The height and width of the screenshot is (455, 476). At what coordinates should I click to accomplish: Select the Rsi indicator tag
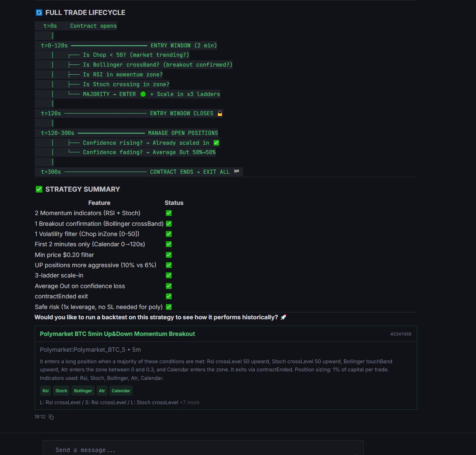coord(46,391)
